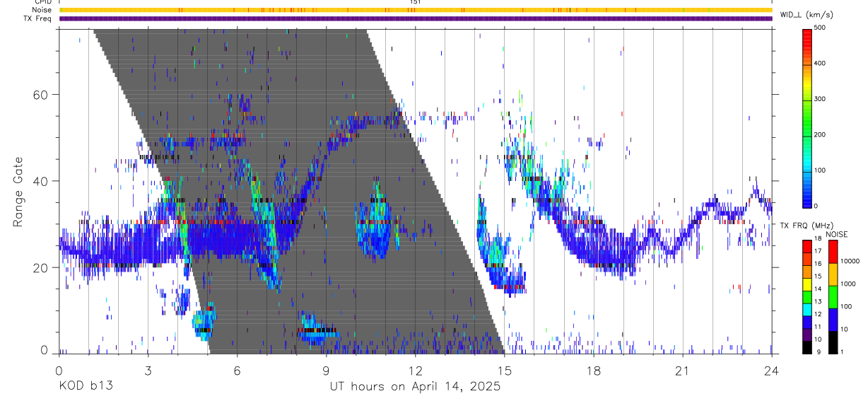Click 'UT hours on April 14, 2025' title
This screenshot has height=401, width=868.
415,387
